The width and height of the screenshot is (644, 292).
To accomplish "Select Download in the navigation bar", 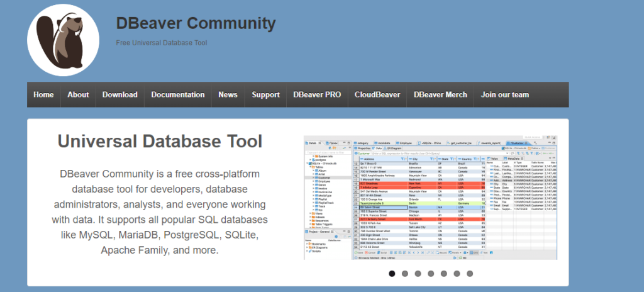I will [x=120, y=94].
